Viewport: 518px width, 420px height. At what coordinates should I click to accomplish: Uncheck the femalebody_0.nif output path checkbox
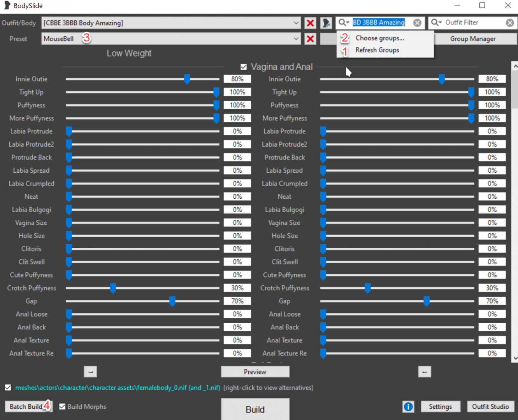coord(8,388)
